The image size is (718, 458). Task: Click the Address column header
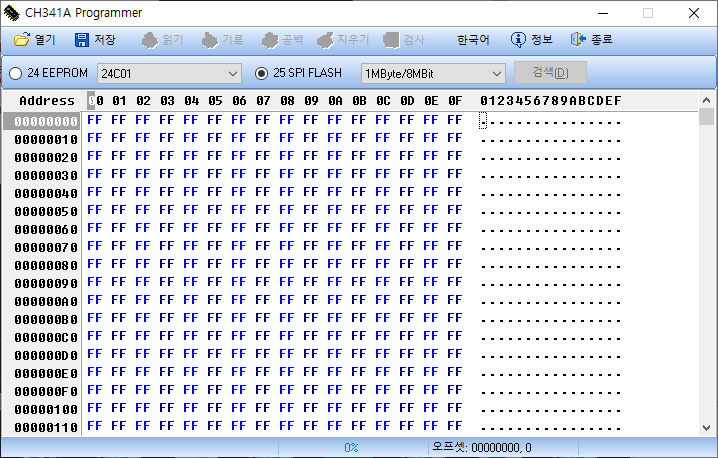47,101
